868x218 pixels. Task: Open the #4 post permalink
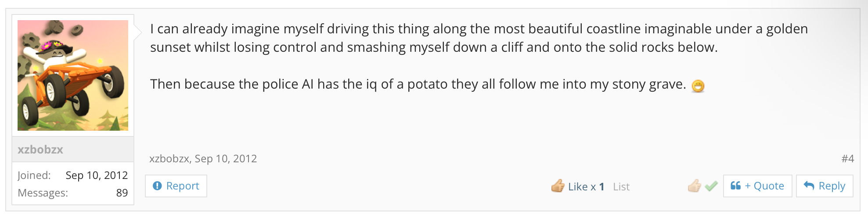point(847,159)
